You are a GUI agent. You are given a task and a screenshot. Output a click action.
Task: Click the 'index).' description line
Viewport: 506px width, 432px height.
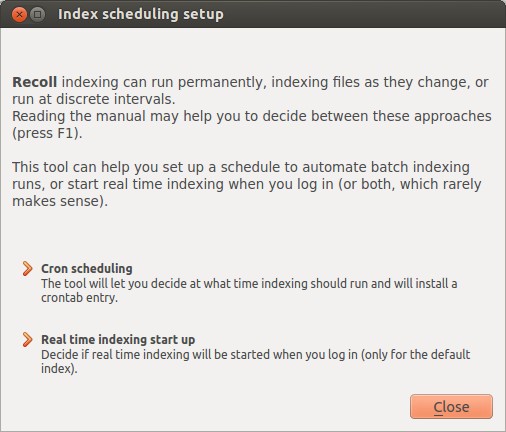pos(59,369)
